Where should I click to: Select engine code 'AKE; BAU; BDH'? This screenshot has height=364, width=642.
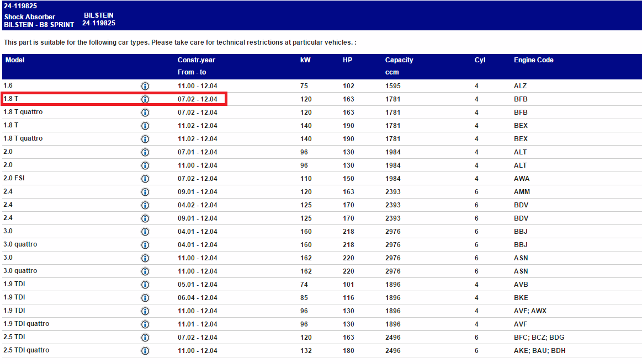pyautogui.click(x=540, y=351)
